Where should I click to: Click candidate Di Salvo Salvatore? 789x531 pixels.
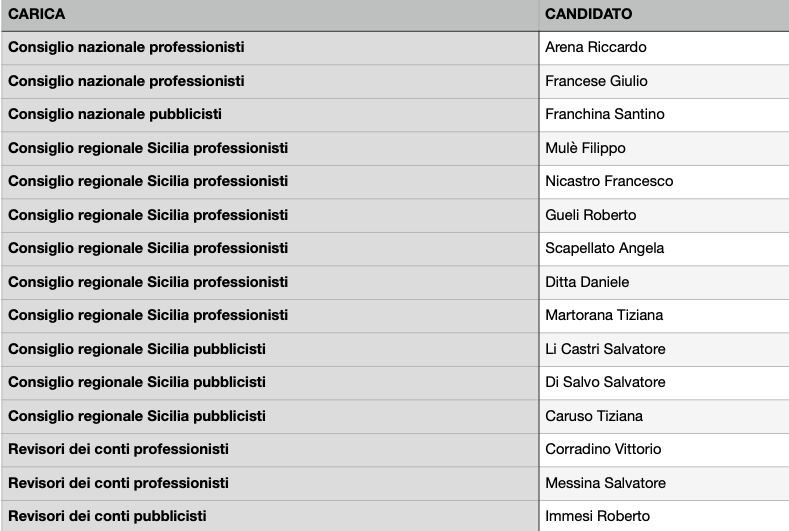tap(605, 382)
